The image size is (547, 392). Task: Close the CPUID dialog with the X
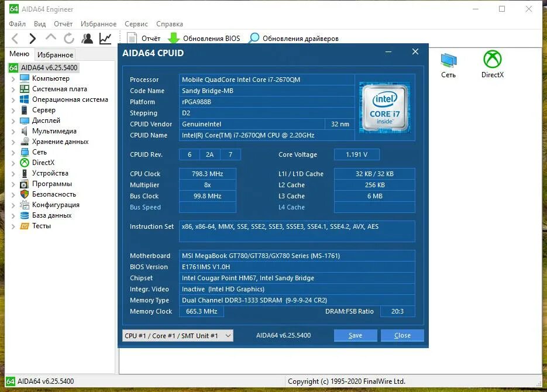coord(415,51)
